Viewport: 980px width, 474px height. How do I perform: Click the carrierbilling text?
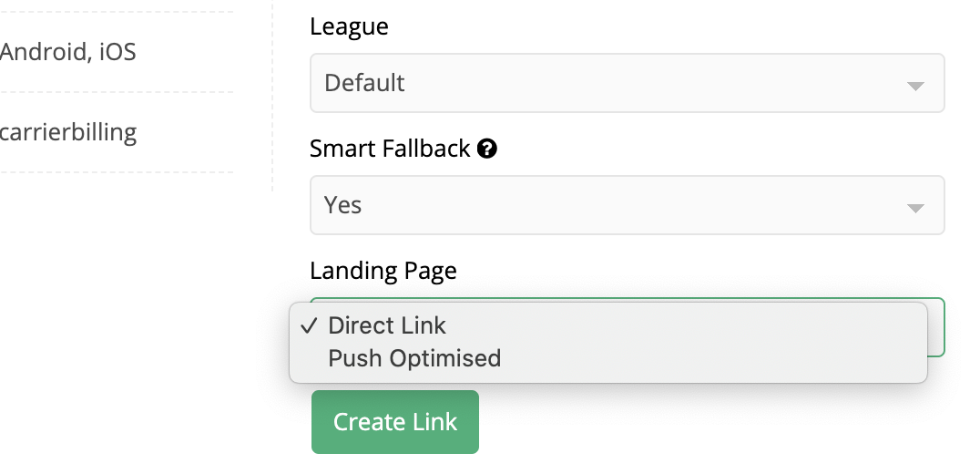pyautogui.click(x=68, y=132)
